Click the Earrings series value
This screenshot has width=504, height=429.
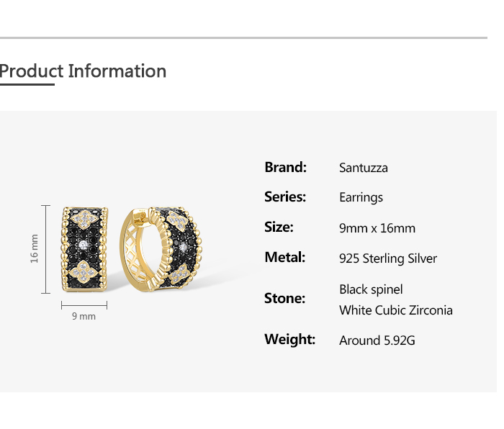pyautogui.click(x=361, y=198)
